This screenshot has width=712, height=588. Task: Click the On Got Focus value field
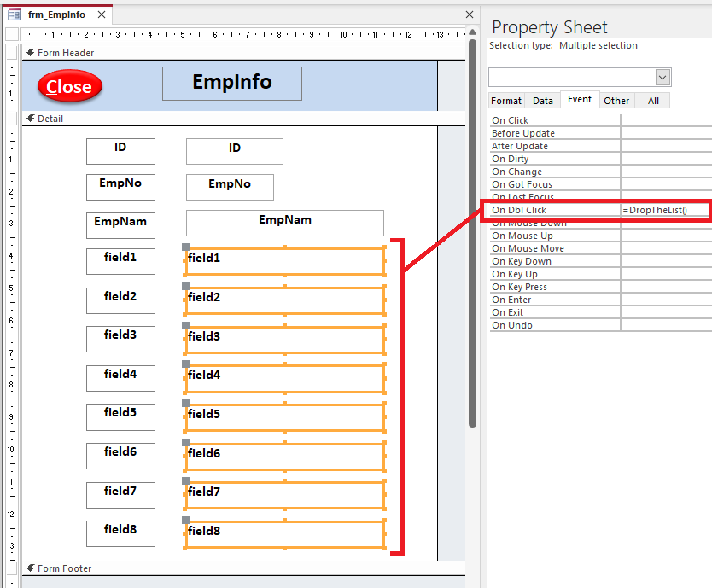point(666,183)
